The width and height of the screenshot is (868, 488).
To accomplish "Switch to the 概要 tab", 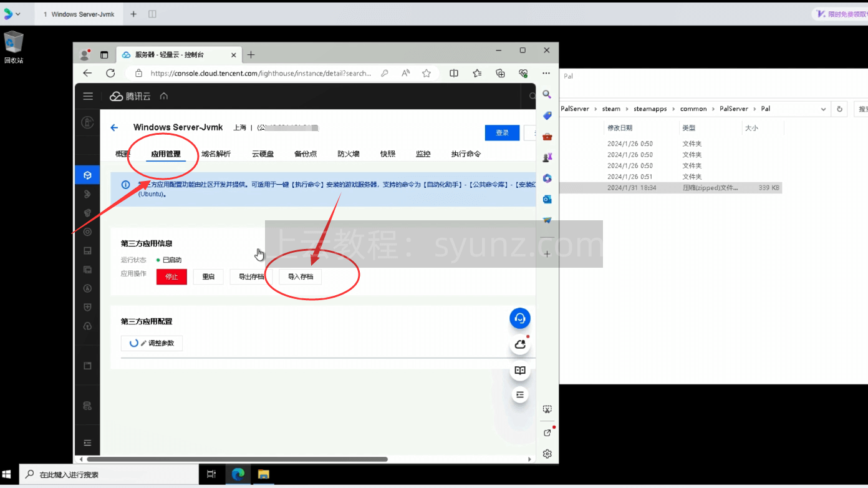I will point(123,154).
